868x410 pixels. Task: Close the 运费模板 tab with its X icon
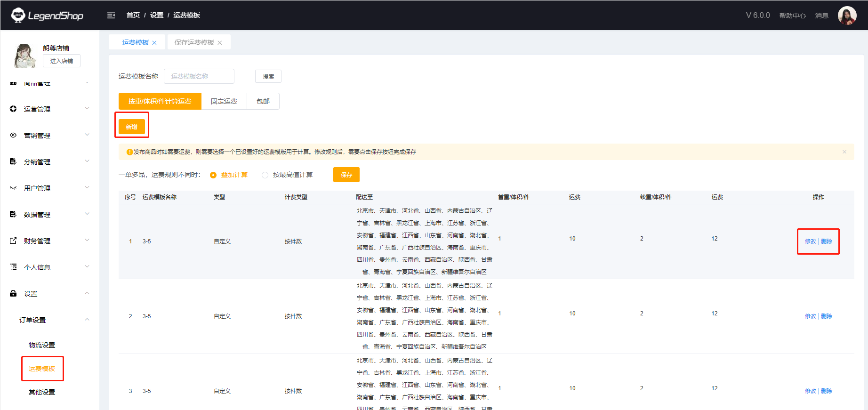point(154,43)
